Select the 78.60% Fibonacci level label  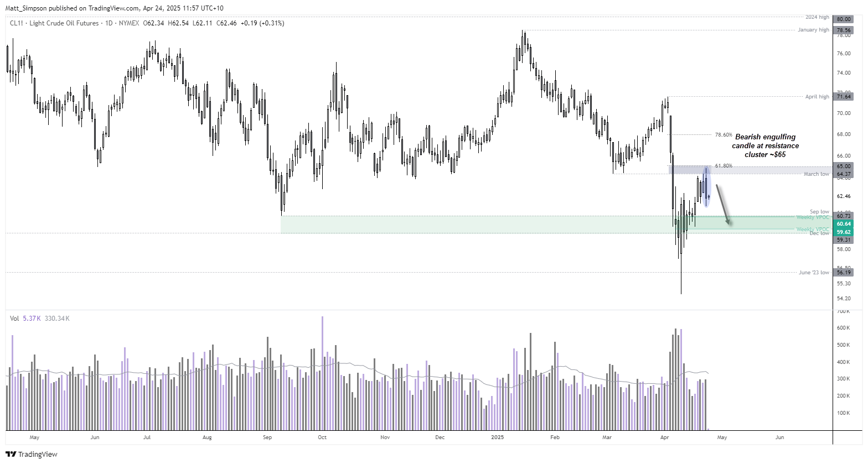pos(724,134)
